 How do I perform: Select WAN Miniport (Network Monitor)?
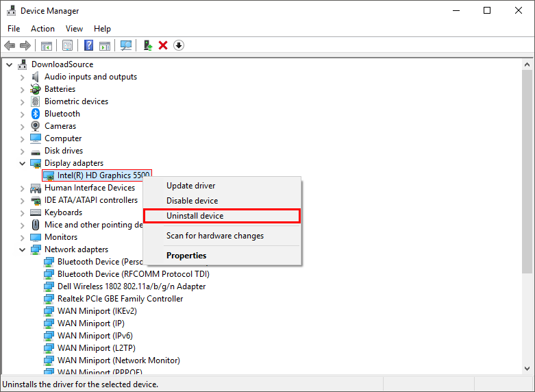coord(119,360)
